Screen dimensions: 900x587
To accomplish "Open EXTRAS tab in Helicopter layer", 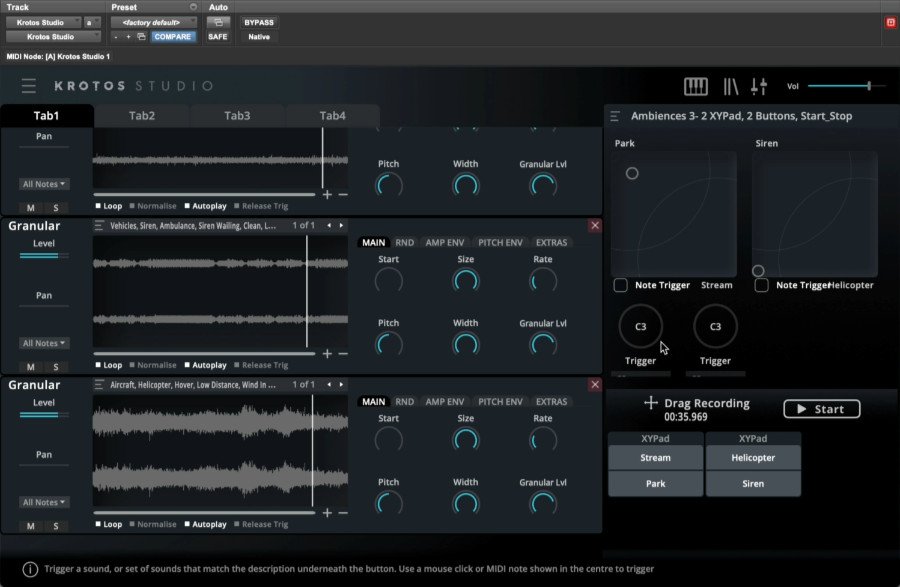I will point(552,402).
